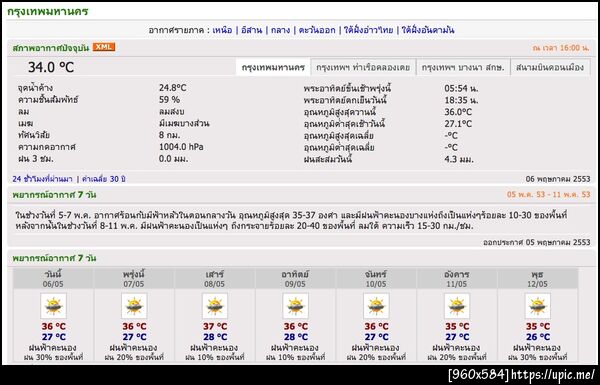The height and width of the screenshot is (385, 600).
Task: Click the 34.0 °C current temperature
Action: pyautogui.click(x=51, y=67)
